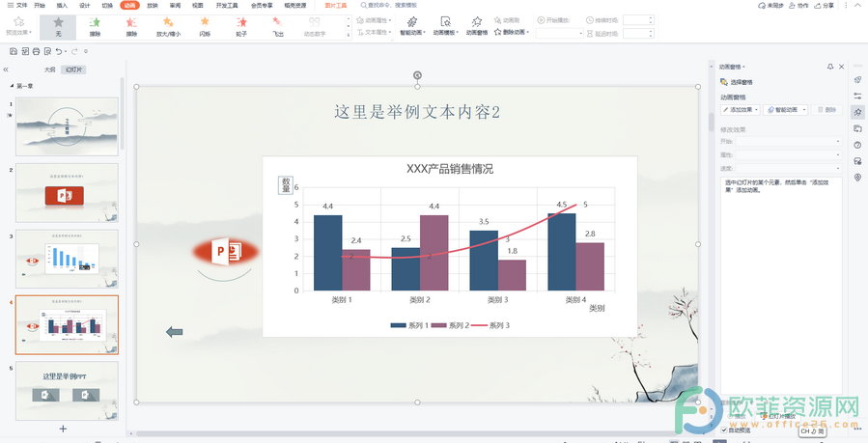The image size is (868, 443).
Task: Click the disabled 删除 button in pane
Action: click(826, 109)
